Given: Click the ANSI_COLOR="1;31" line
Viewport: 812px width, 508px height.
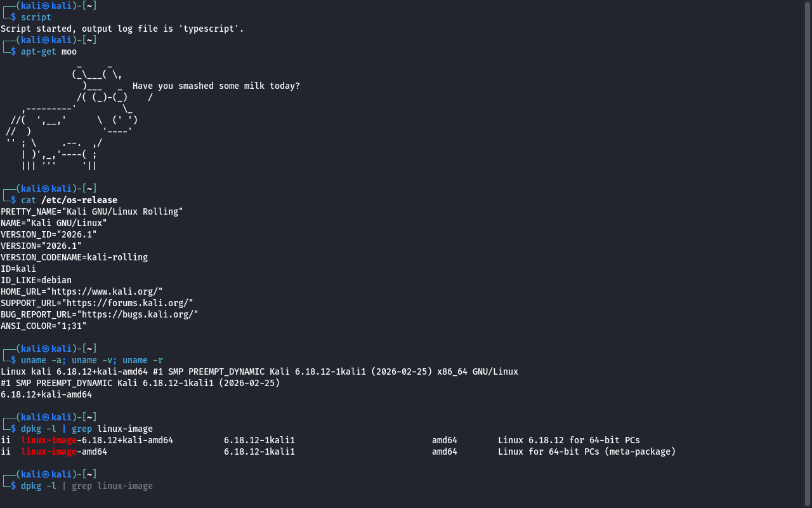Looking at the screenshot, I should [x=43, y=326].
